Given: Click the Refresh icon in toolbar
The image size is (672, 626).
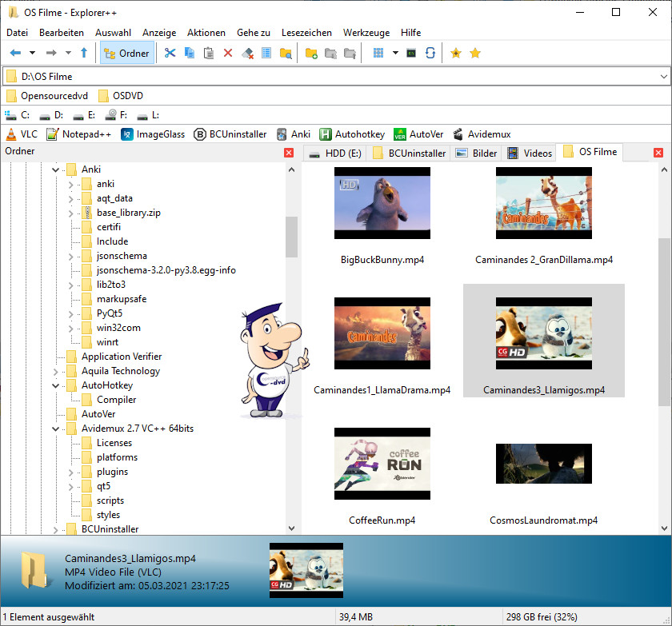Looking at the screenshot, I should tap(430, 53).
